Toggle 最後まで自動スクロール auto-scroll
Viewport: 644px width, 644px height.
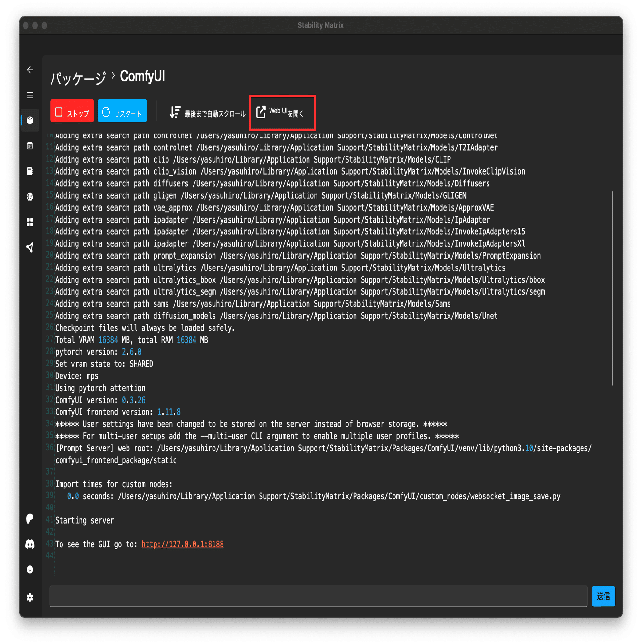click(x=207, y=113)
